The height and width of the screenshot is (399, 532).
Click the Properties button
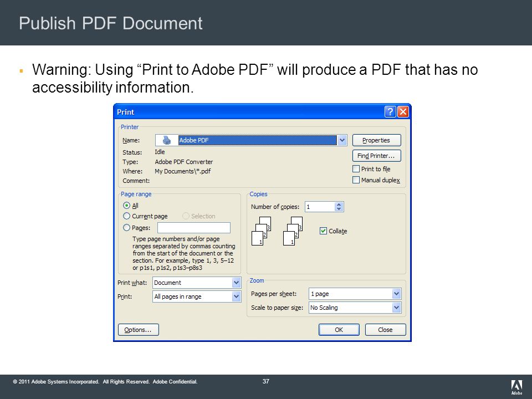pyautogui.click(x=377, y=140)
